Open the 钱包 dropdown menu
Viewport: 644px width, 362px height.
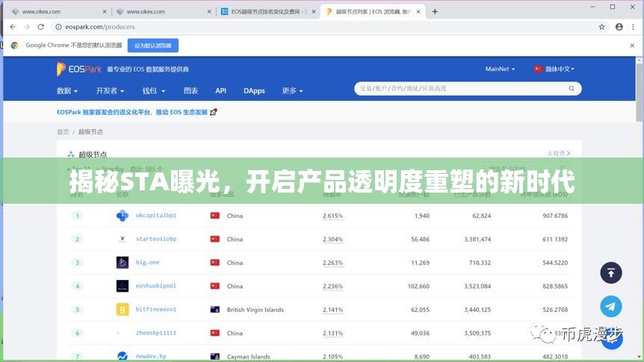point(154,91)
